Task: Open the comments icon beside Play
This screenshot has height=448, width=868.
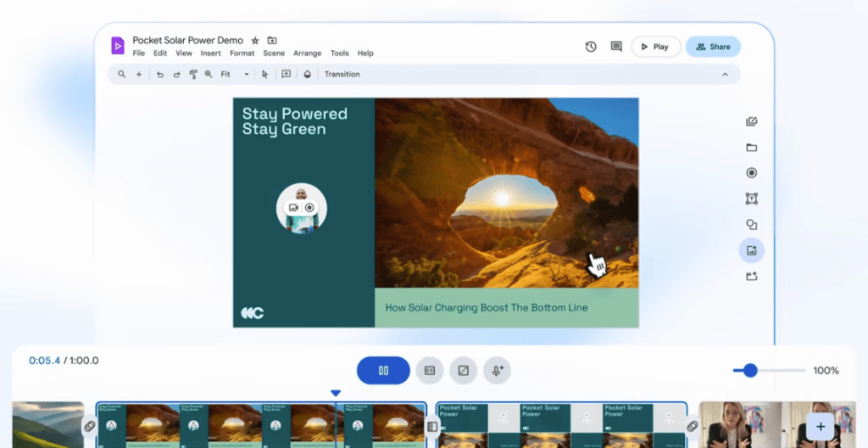Action: 616,47
